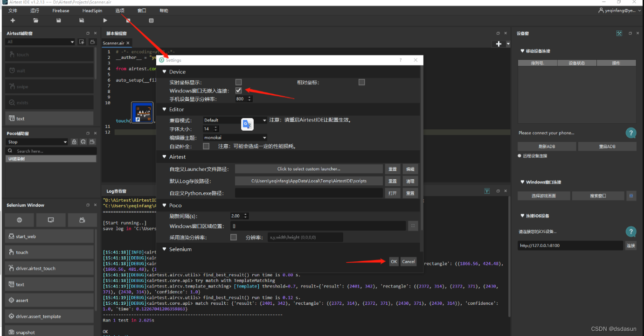This screenshot has height=336, width=644.
Task: Click the stop script square icon
Action: pyautogui.click(x=128, y=21)
